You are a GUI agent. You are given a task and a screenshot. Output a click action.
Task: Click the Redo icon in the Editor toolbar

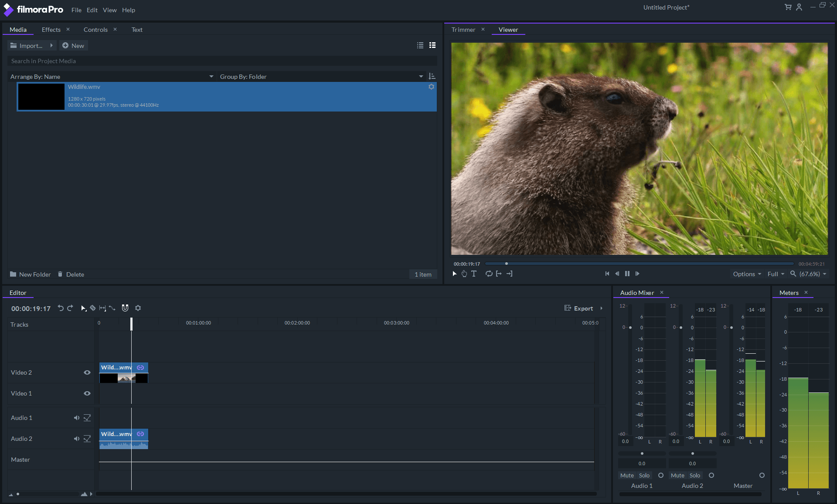pyautogui.click(x=70, y=308)
